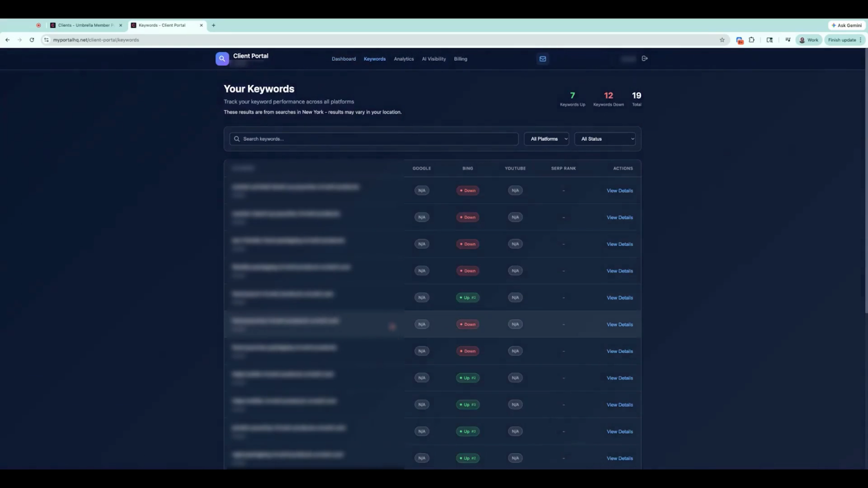Click the GOOGLE column header

(422, 168)
